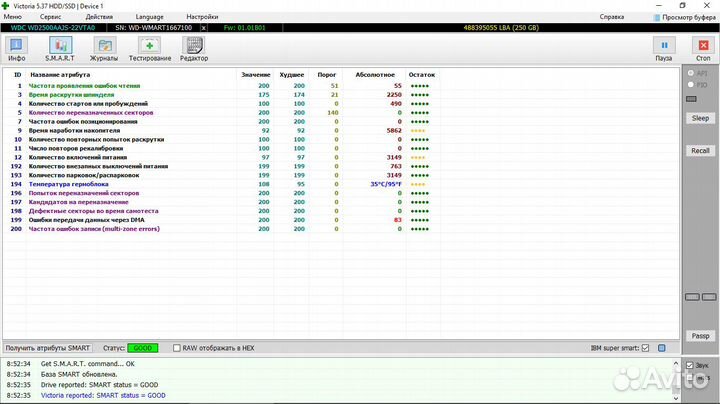Image resolution: width=720 pixels, height=404 pixels.
Task: Open the Language menu
Action: click(x=149, y=17)
